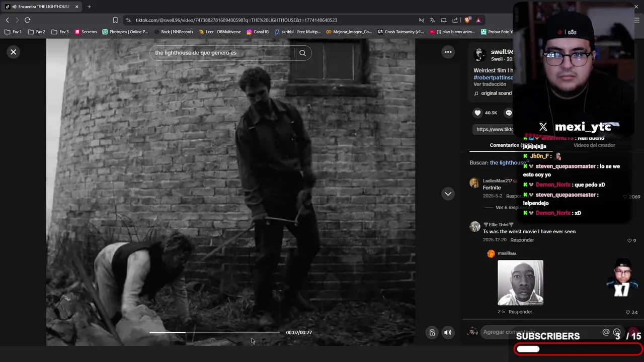Screen dimensions: 644x362
Task: Like maalik's reply with heart
Action: 628,312
